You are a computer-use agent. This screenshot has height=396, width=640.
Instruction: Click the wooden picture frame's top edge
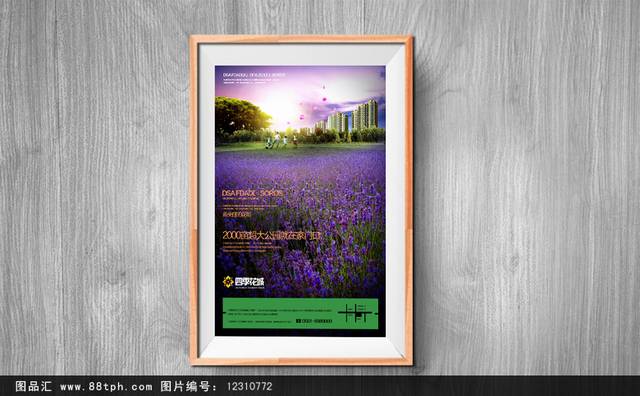[301, 39]
